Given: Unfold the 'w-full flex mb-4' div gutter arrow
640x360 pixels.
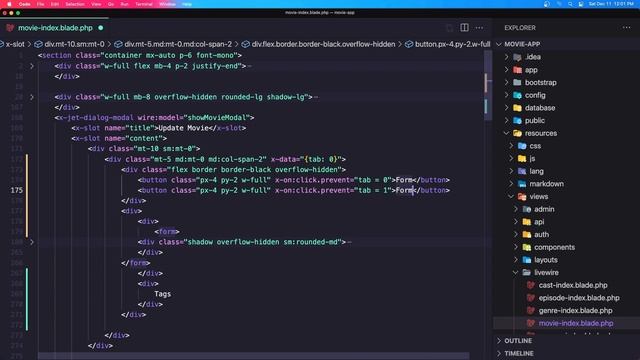Looking at the screenshot, I should [32, 66].
